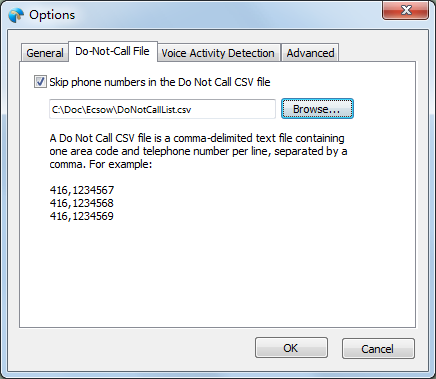Click the Options dialog application icon
436x379 pixels.
tap(16, 15)
